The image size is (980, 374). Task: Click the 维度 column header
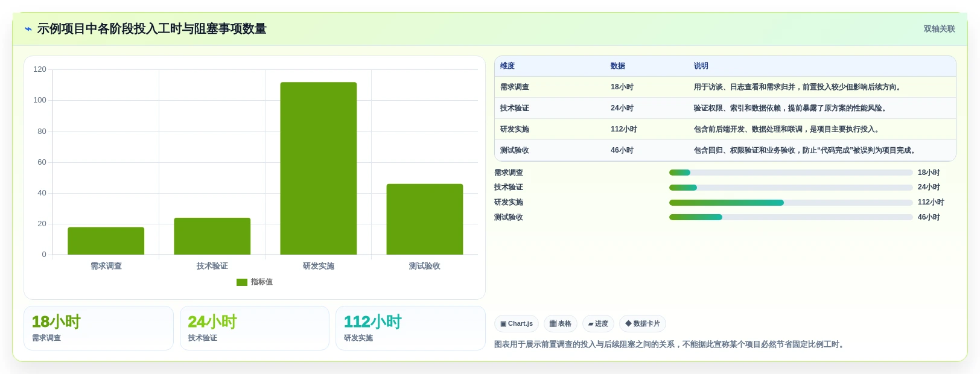click(x=507, y=66)
